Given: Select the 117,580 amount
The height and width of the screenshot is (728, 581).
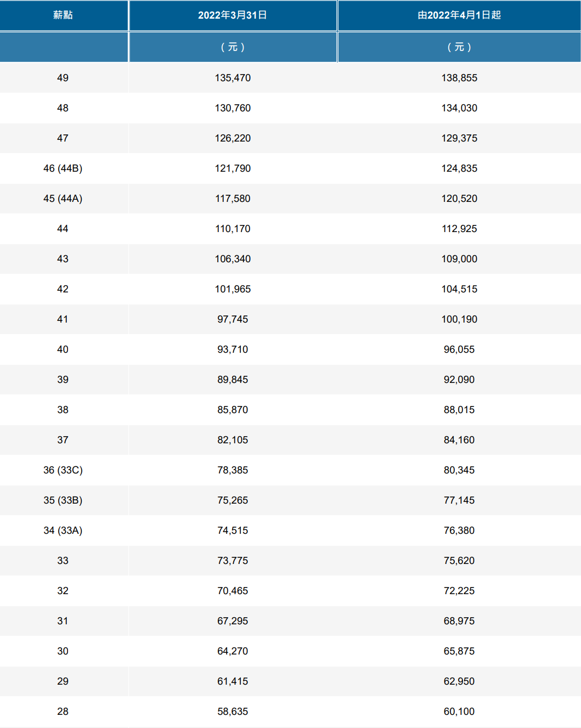Looking at the screenshot, I should [233, 199].
